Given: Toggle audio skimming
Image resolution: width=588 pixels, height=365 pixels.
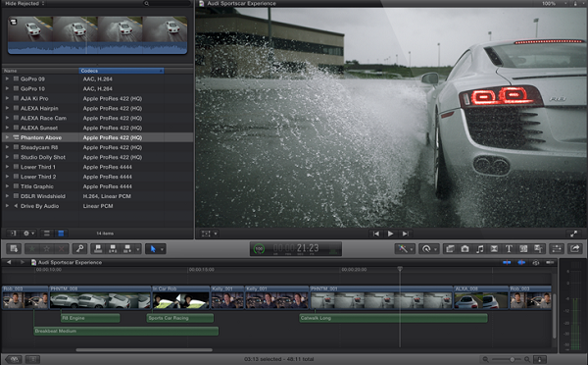Looking at the screenshot, I should [521, 263].
